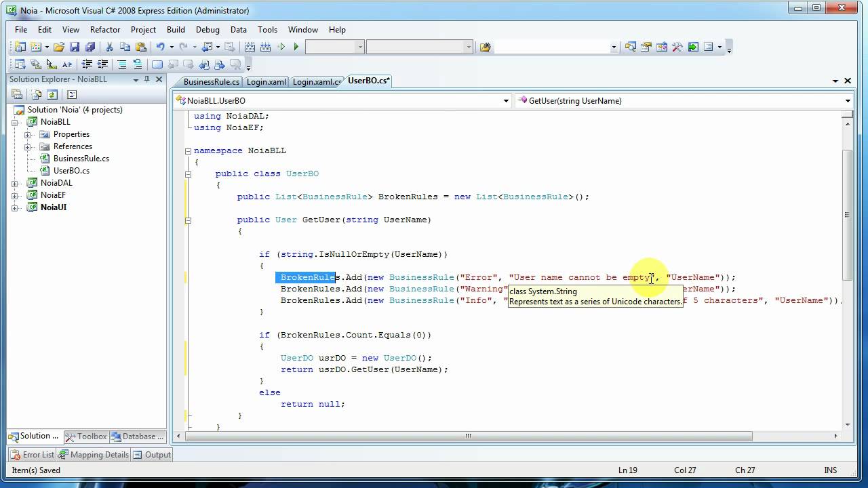Viewport: 868px width, 488px height.
Task: Click the Open File folder icon
Action: tap(59, 47)
